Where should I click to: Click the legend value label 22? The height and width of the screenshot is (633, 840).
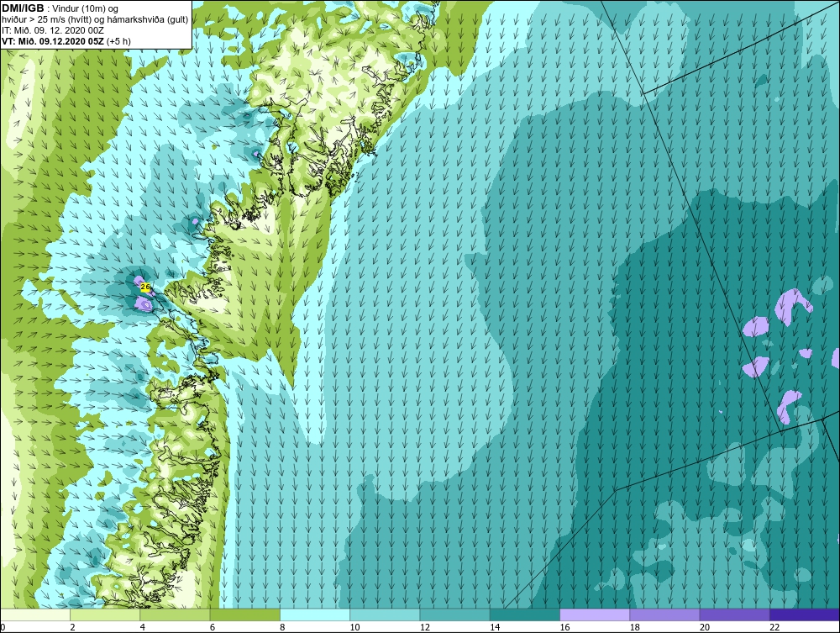[x=774, y=627]
